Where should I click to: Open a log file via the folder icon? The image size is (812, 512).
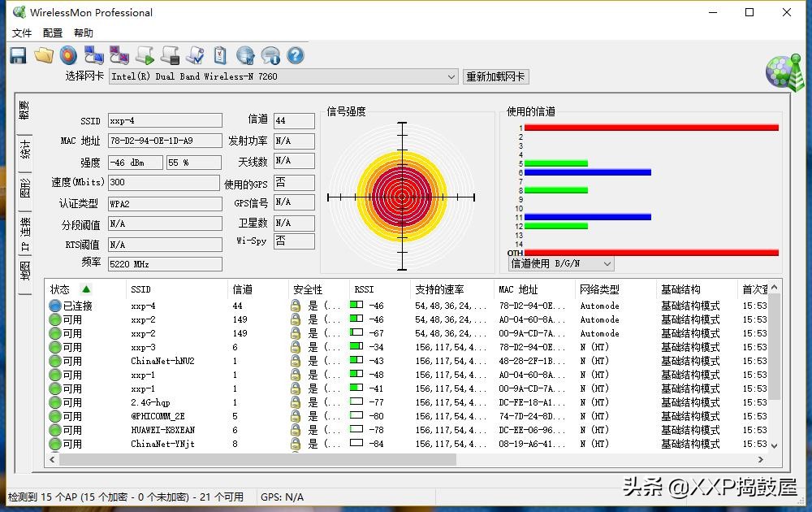click(x=44, y=54)
